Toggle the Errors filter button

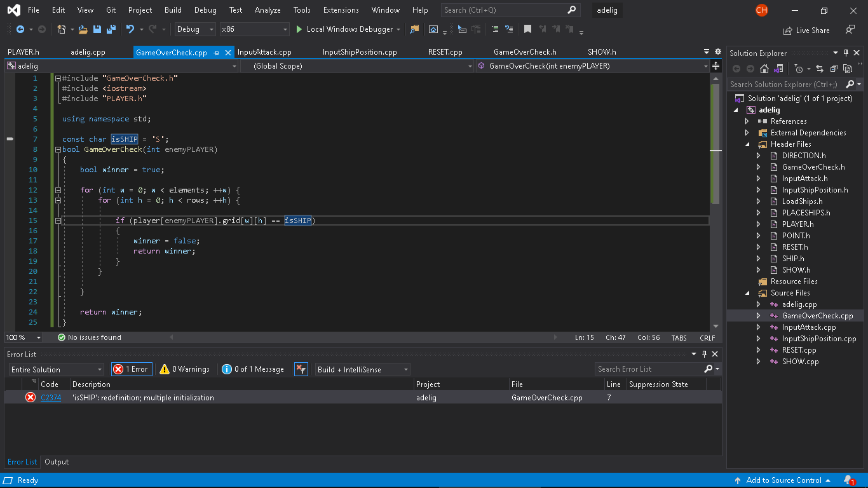pyautogui.click(x=131, y=369)
